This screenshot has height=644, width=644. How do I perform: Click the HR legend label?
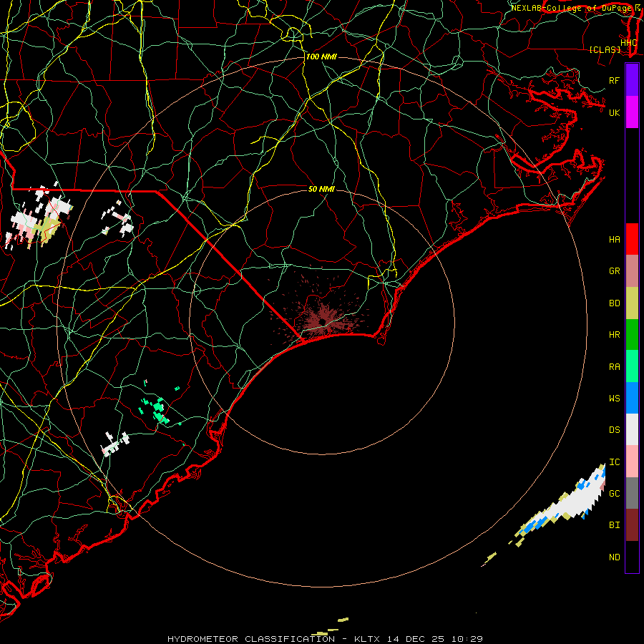[x=614, y=335]
